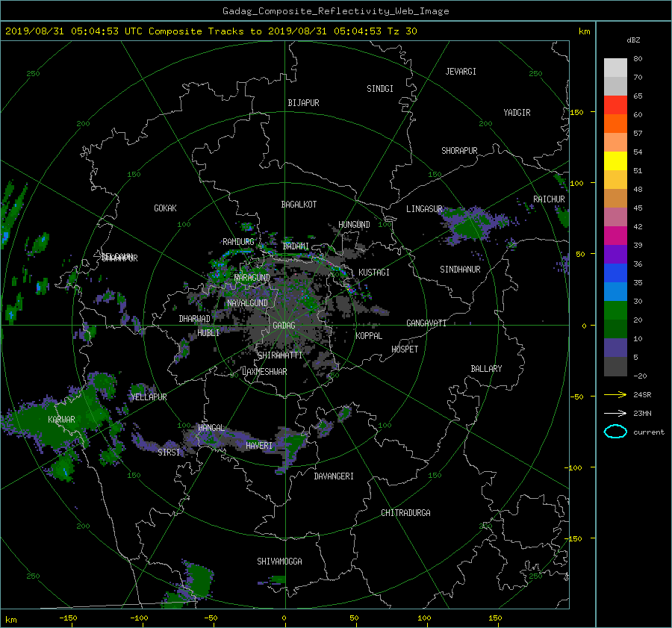
Task: Click the dBZ legend heading
Action: click(x=633, y=40)
